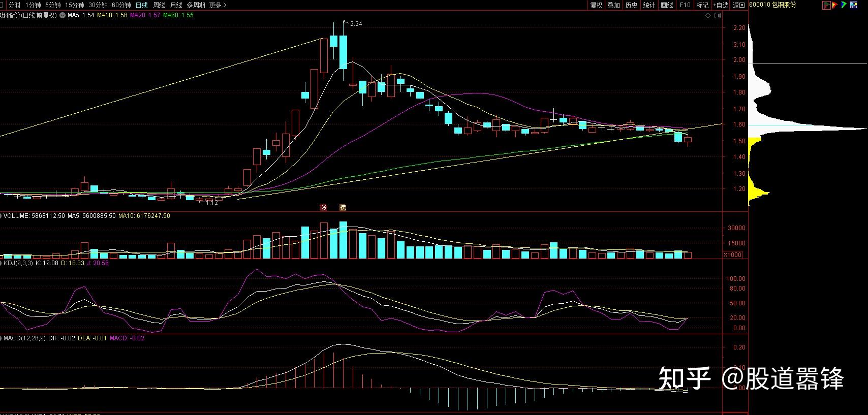The height and width of the screenshot is (415, 868).
Task: Click the 叠加 overlay button
Action: click(x=614, y=5)
